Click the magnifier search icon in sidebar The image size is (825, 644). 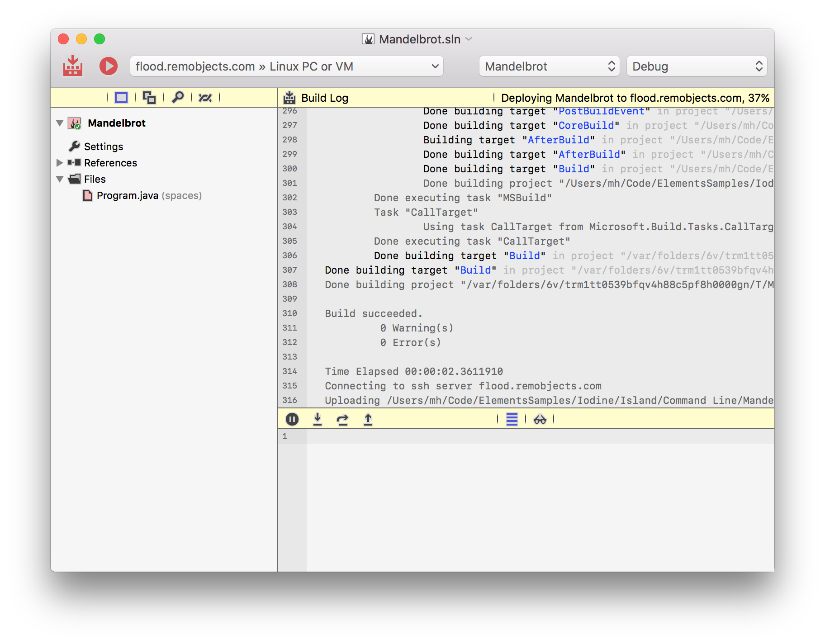pyautogui.click(x=178, y=97)
